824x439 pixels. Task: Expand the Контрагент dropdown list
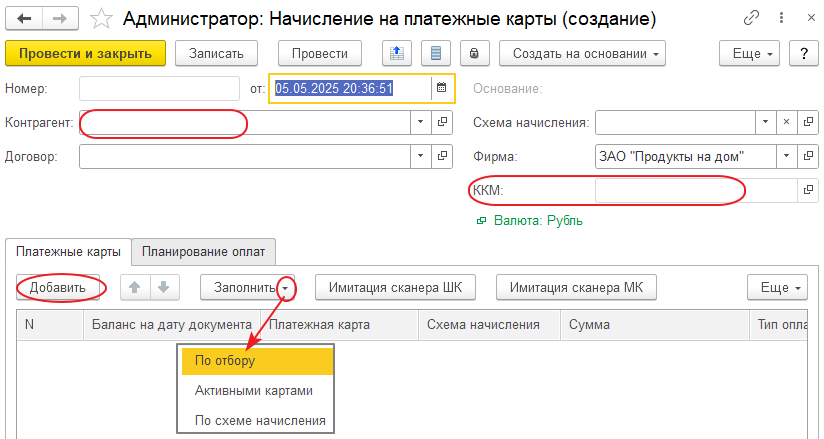pos(419,122)
